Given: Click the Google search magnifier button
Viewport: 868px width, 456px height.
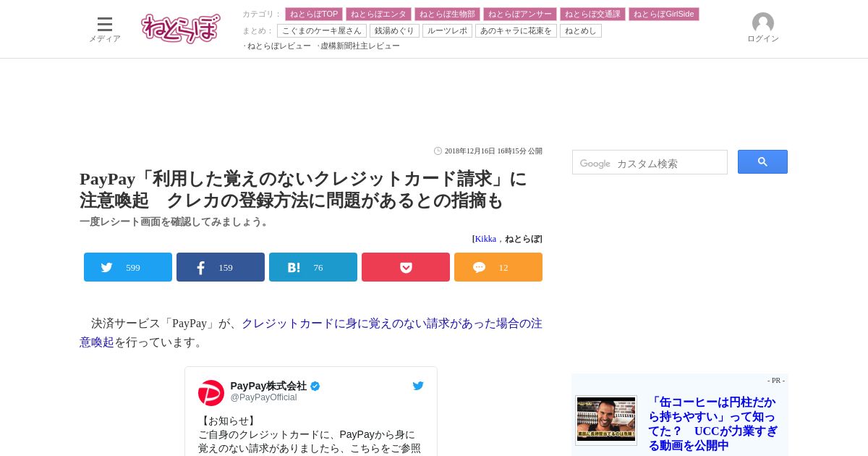Looking at the screenshot, I should (x=762, y=161).
